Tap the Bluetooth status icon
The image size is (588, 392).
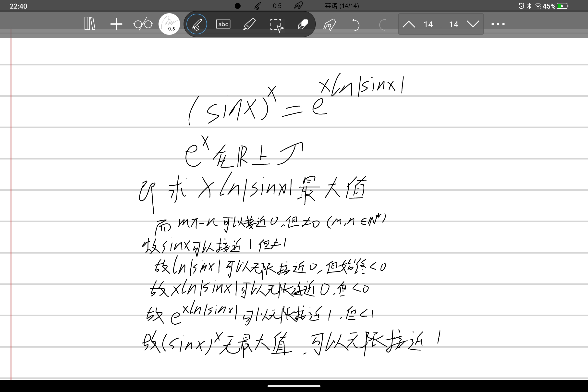tap(529, 6)
